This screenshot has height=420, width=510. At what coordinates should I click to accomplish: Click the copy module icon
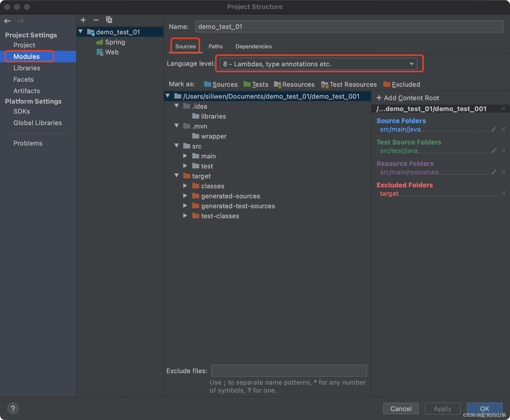point(109,20)
